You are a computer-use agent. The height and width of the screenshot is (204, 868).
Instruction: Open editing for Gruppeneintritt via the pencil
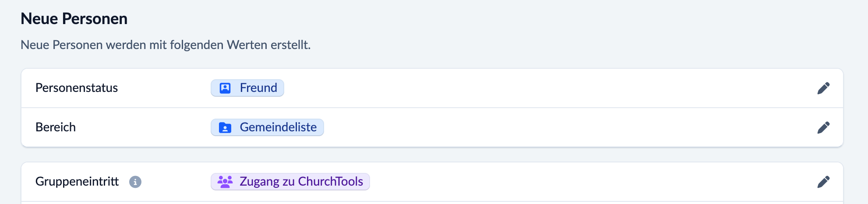823,182
